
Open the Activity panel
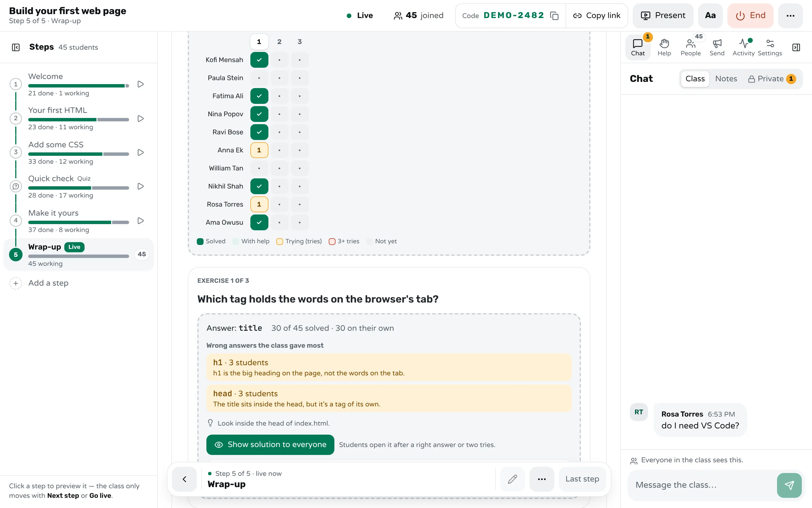[743, 47]
